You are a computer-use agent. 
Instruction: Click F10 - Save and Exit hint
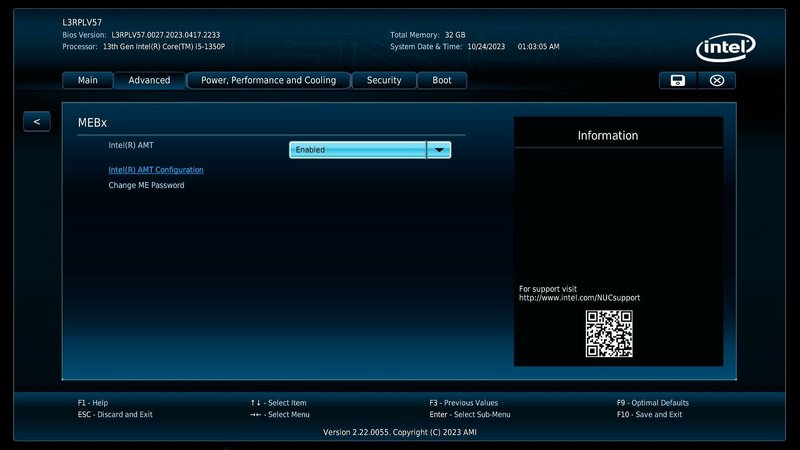pos(649,415)
